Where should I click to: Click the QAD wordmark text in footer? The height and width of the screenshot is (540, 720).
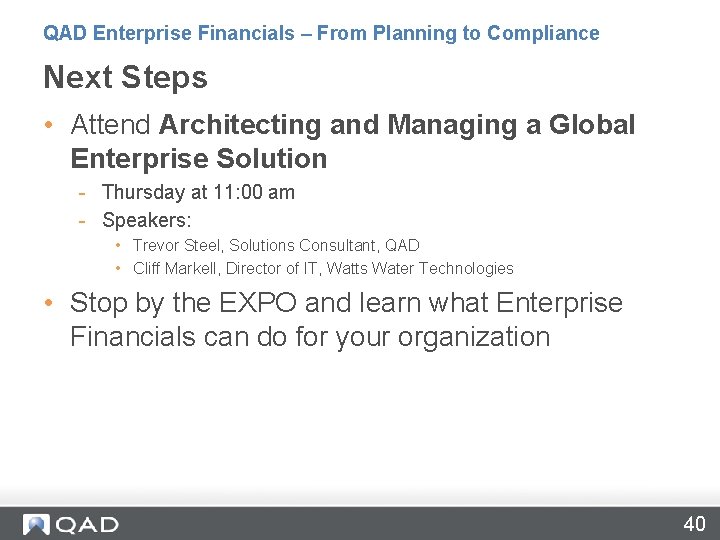tap(87, 525)
